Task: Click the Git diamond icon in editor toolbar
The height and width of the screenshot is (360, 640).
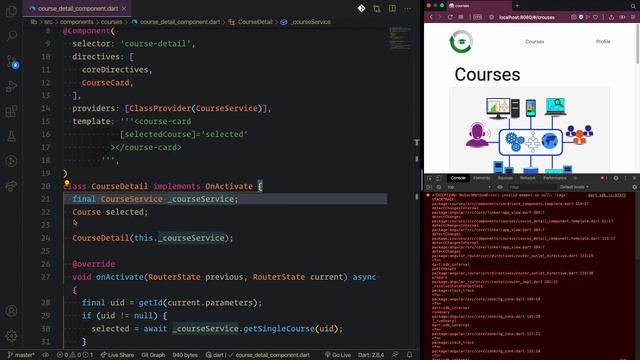Action: (x=361, y=8)
